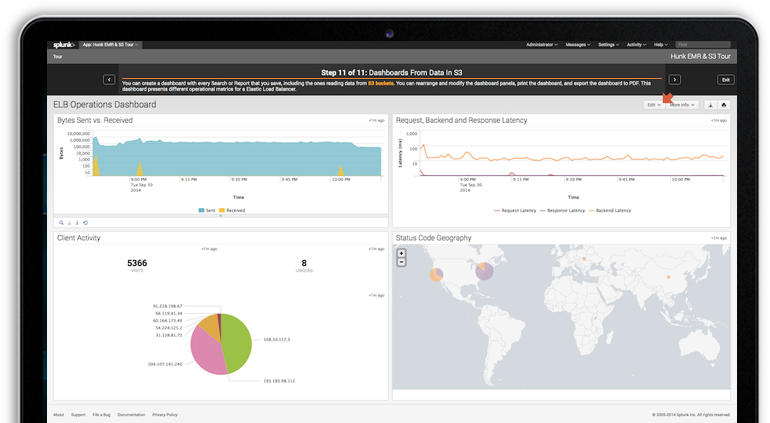The height and width of the screenshot is (423, 770).
Task: Click the Splunk logo
Action: pos(63,45)
